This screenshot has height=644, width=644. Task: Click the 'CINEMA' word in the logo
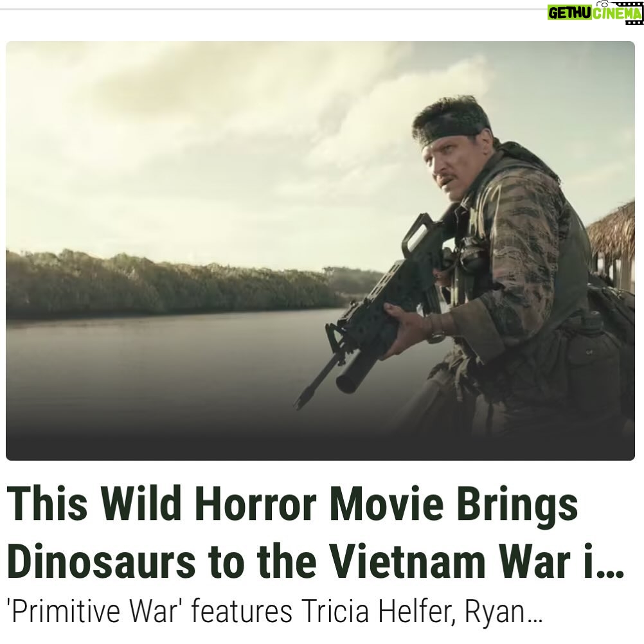616,13
